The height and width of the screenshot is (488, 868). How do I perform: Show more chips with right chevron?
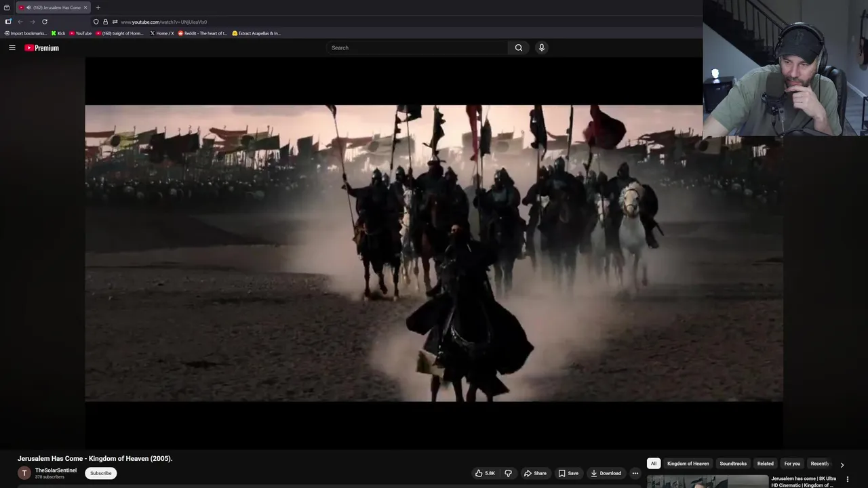(842, 465)
